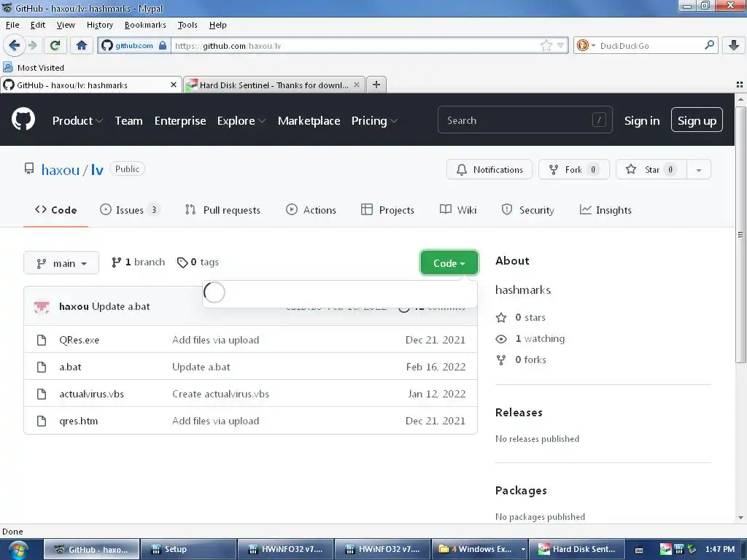
Task: Open the a.bat file link
Action: [70, 367]
